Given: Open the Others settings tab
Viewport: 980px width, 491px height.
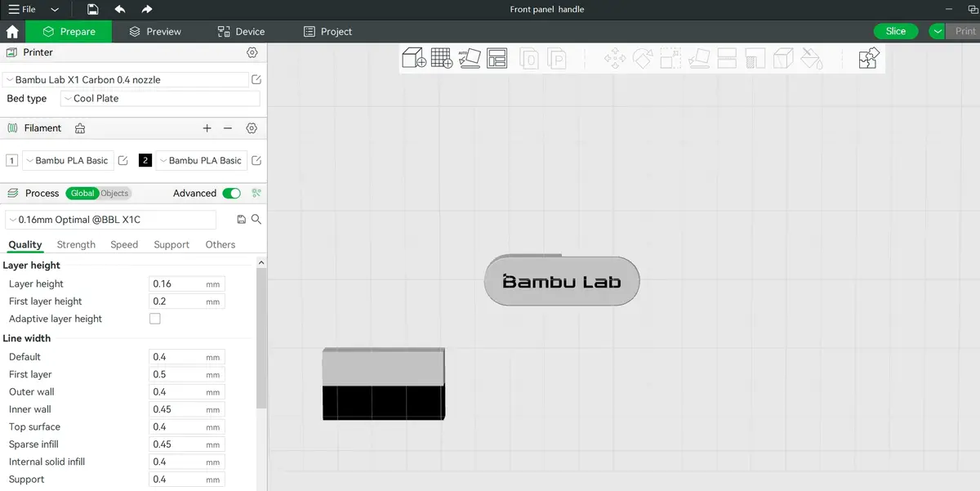Looking at the screenshot, I should click(x=220, y=244).
